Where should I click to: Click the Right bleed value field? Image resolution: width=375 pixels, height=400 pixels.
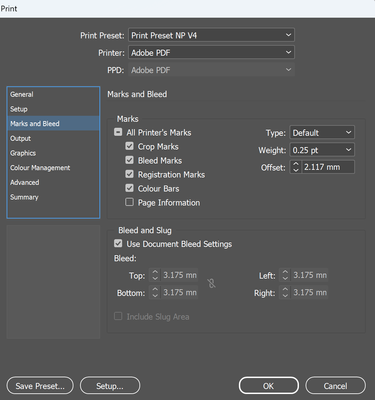pyautogui.click(x=310, y=292)
